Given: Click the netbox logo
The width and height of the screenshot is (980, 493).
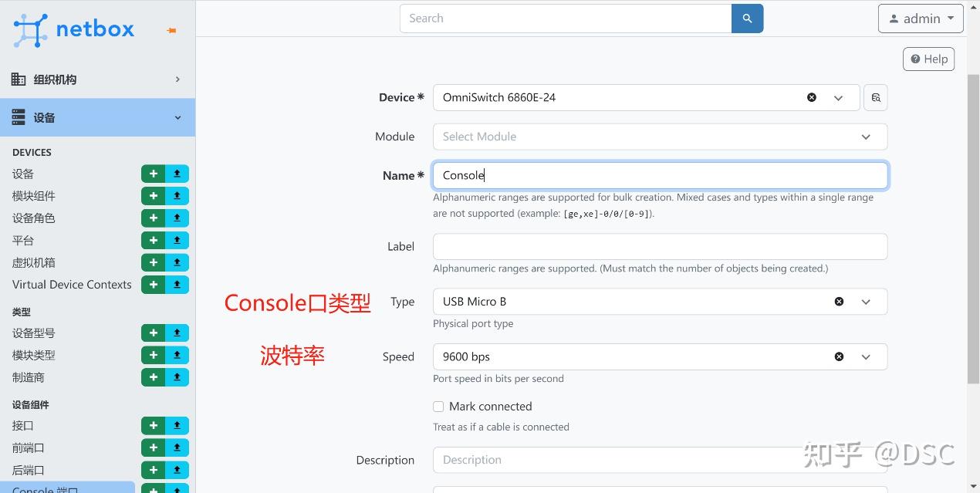Looking at the screenshot, I should coord(73,29).
